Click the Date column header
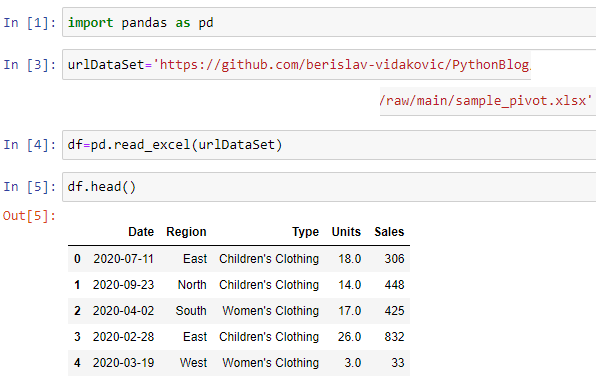Screen dimensions: 600x377 click(x=141, y=232)
